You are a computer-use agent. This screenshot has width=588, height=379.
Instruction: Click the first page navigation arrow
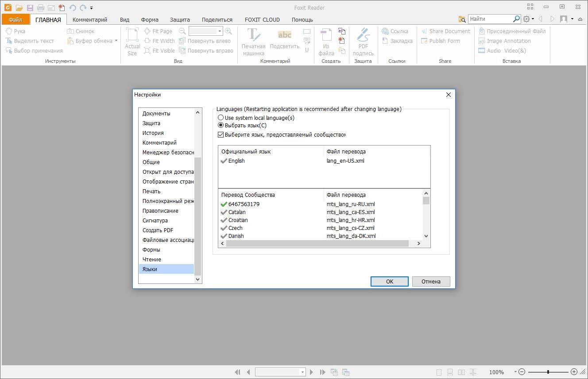237,372
